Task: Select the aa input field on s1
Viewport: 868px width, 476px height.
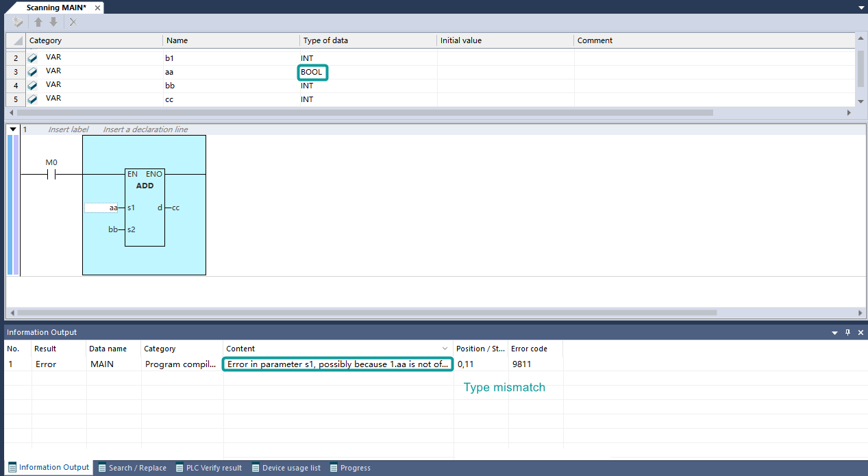Action: coord(101,208)
